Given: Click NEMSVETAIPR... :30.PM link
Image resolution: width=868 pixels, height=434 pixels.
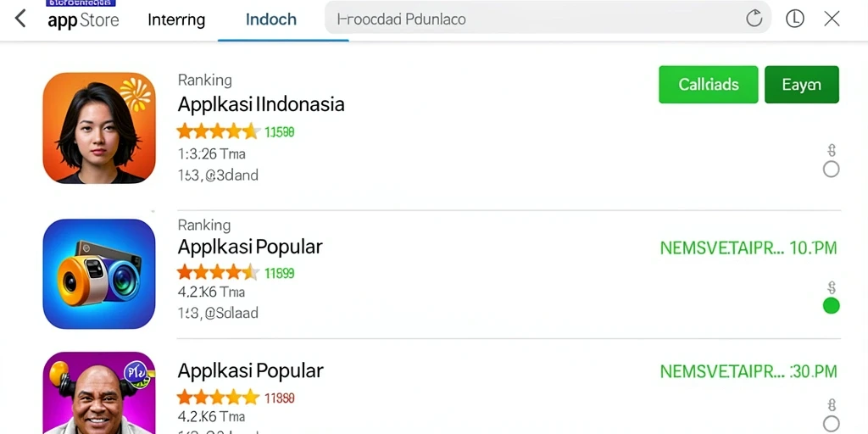Looking at the screenshot, I should [x=748, y=371].
